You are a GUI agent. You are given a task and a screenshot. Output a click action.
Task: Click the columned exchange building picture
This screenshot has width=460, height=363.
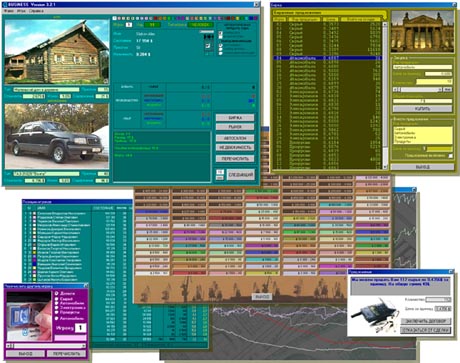tap(422, 32)
